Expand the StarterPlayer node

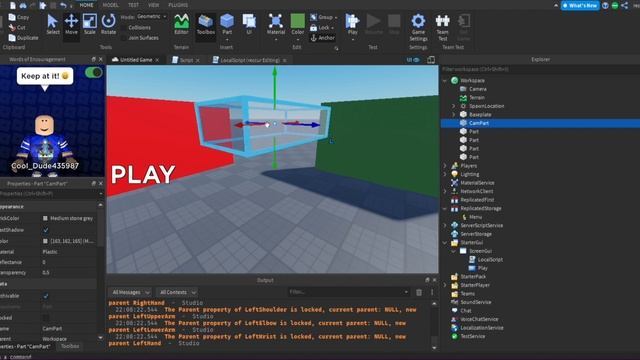point(445,285)
